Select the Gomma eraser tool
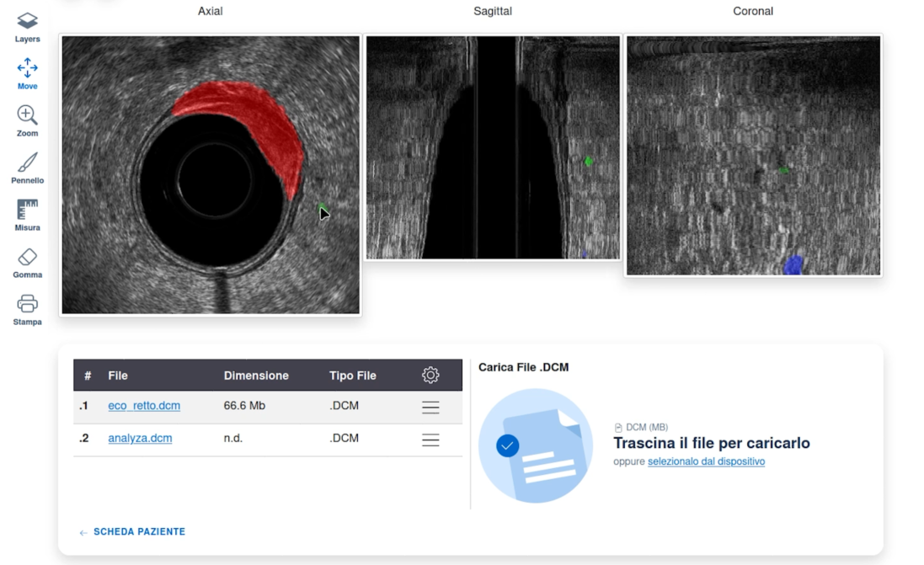The width and height of the screenshot is (924, 565). tap(27, 262)
